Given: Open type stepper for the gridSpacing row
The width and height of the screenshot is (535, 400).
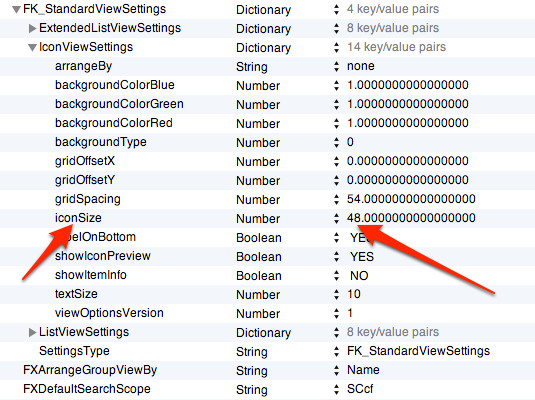Looking at the screenshot, I should point(336,199).
